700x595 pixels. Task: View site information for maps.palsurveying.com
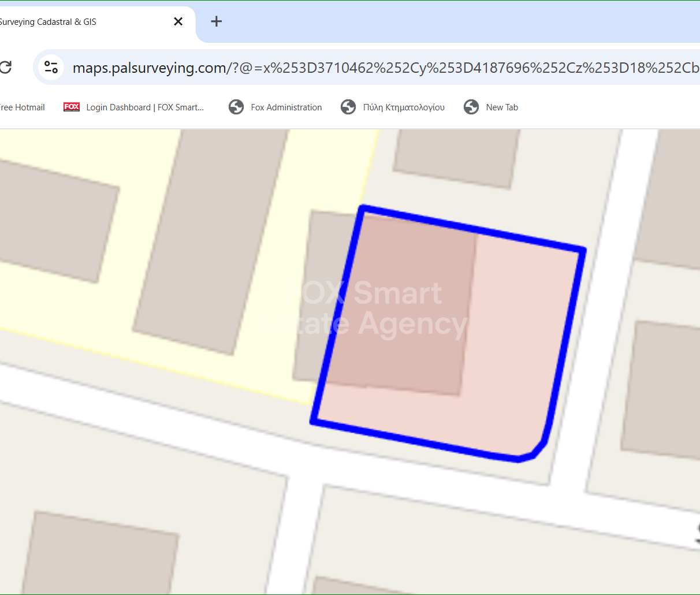(51, 67)
